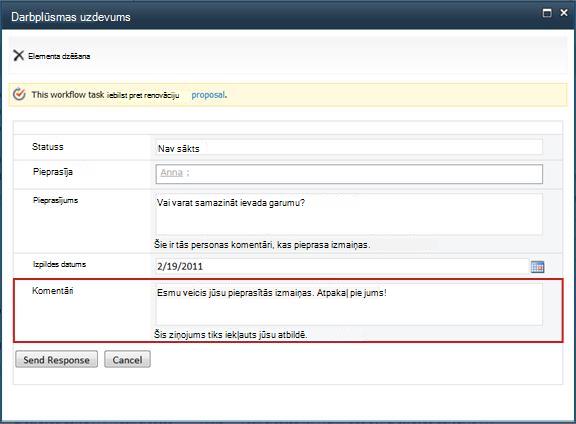Click the Darbplūsmas uzdevums title text

[71, 17]
